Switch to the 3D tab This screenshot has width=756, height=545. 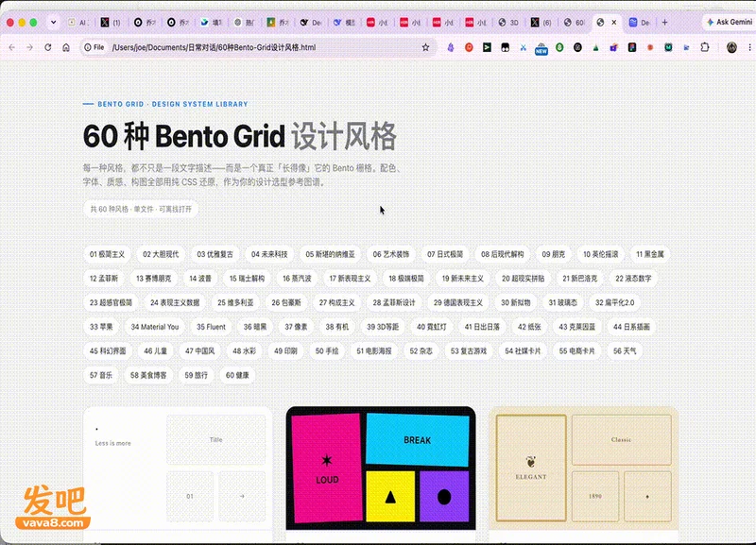pyautogui.click(x=508, y=22)
